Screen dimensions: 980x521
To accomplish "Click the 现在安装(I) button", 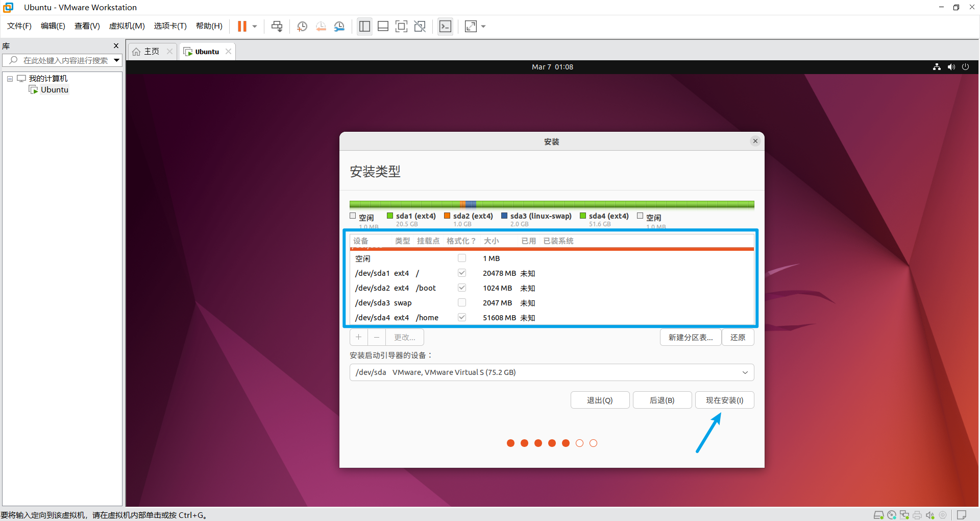I will (x=724, y=400).
